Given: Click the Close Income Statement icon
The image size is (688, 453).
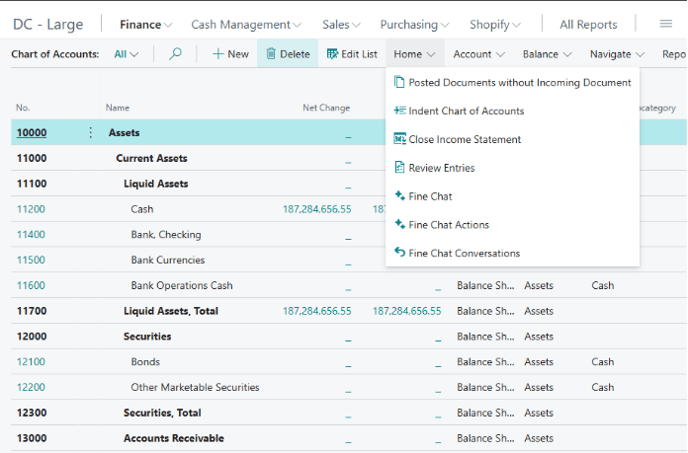Looking at the screenshot, I should pos(400,140).
